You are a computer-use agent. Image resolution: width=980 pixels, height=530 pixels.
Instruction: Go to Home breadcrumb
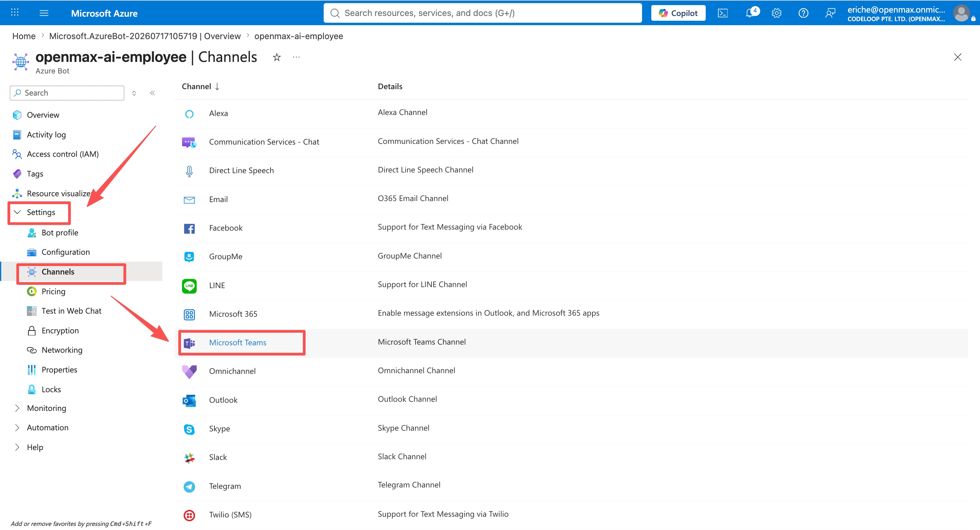pyautogui.click(x=23, y=36)
